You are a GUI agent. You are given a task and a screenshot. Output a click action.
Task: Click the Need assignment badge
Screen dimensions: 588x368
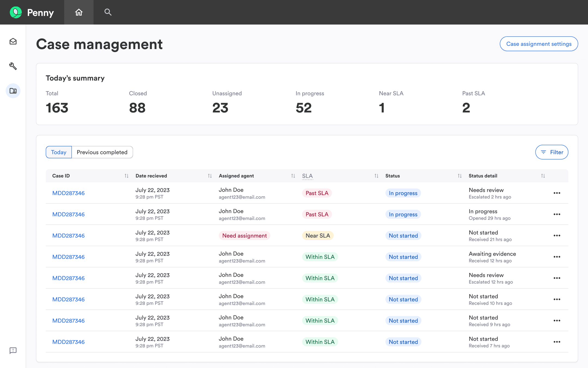click(244, 236)
